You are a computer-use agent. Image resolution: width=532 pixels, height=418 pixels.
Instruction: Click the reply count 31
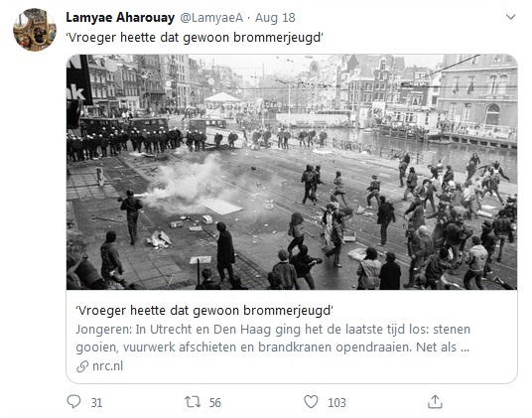tap(96, 403)
